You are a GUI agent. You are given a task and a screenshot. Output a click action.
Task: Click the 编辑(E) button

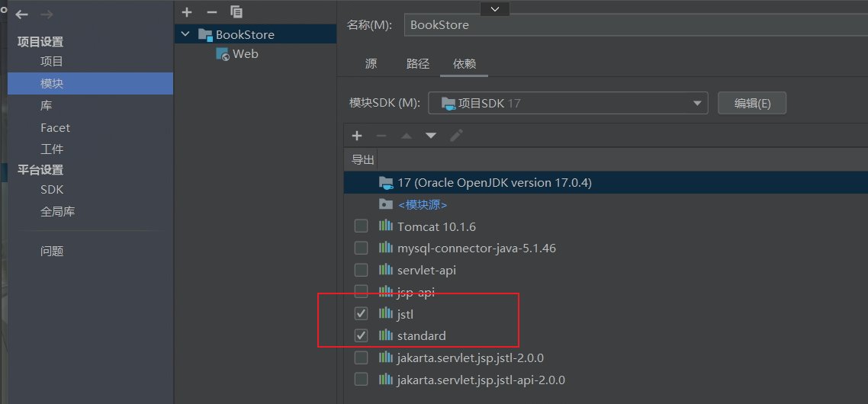pos(751,103)
